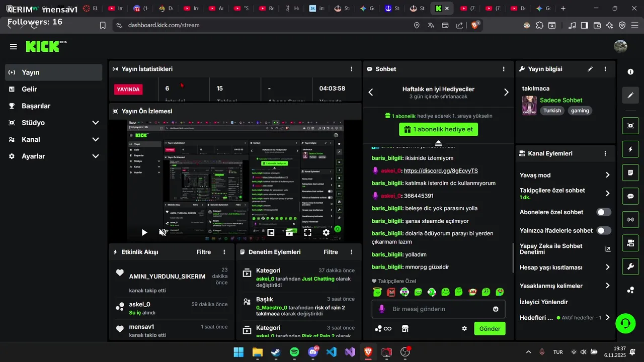Open Yayın İstatistikleri three-dot menu

[x=351, y=69]
